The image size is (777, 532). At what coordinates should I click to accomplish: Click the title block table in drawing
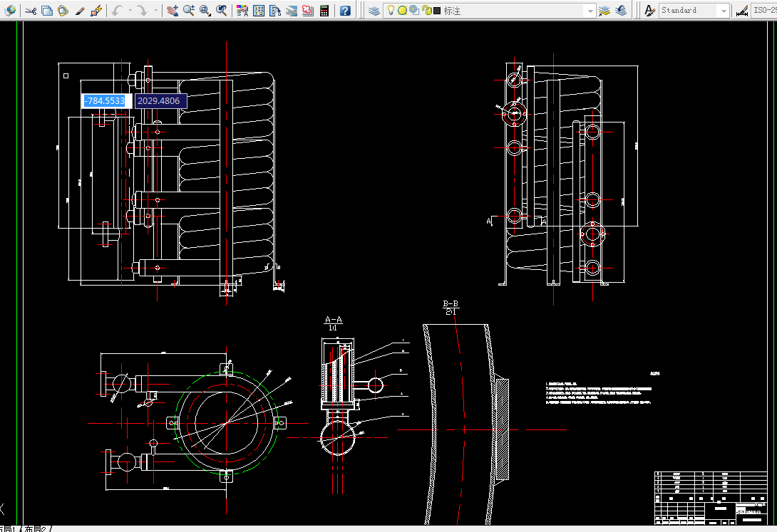coord(711,498)
